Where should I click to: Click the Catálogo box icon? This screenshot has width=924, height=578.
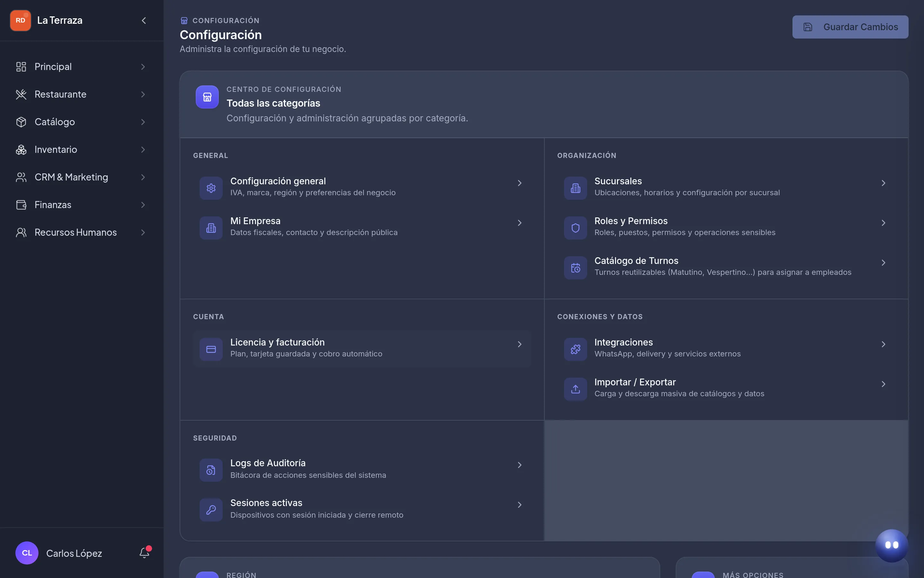[21, 122]
